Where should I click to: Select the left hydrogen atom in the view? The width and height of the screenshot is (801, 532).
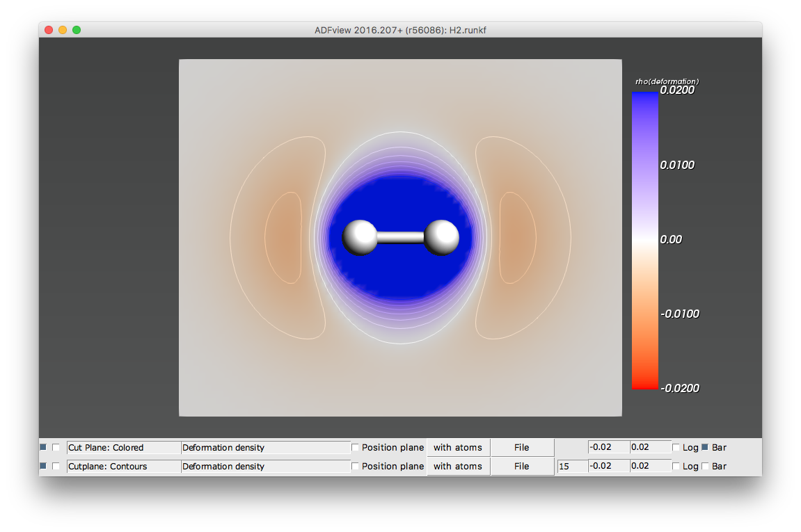(x=359, y=237)
